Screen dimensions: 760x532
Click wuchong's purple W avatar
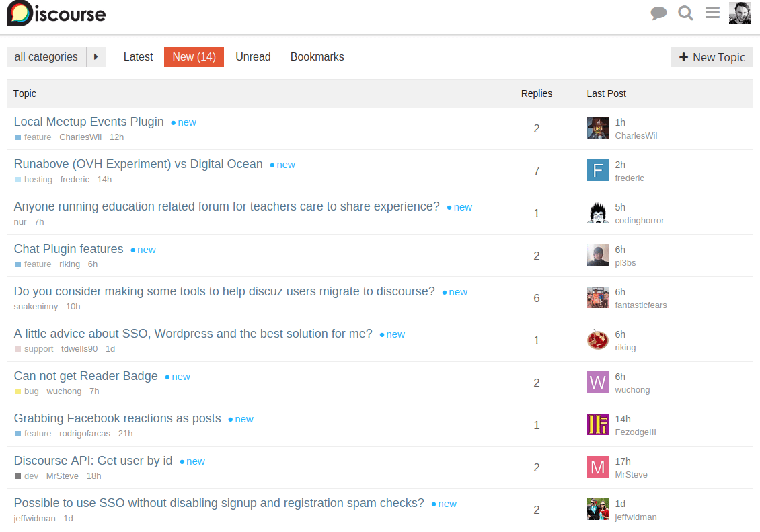(x=597, y=383)
